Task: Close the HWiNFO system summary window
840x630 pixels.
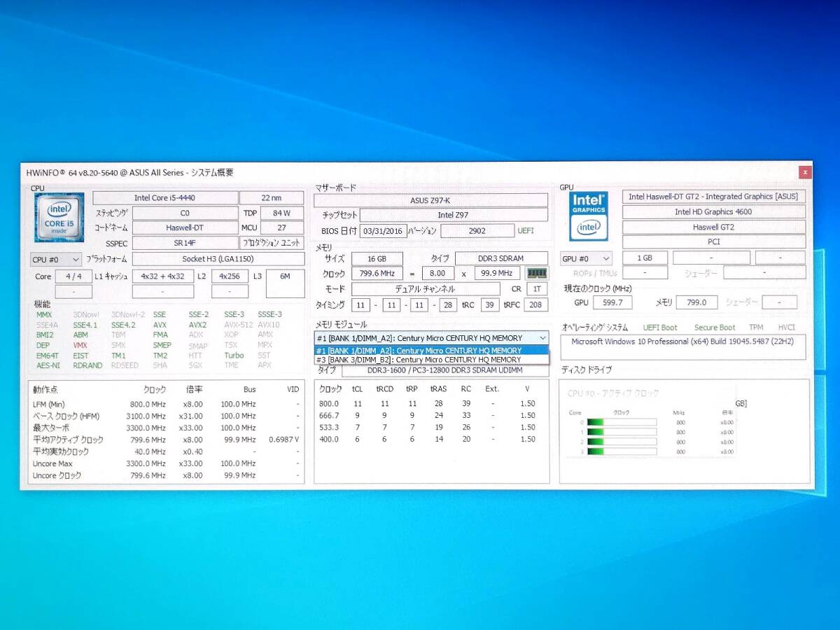Action: (805, 171)
